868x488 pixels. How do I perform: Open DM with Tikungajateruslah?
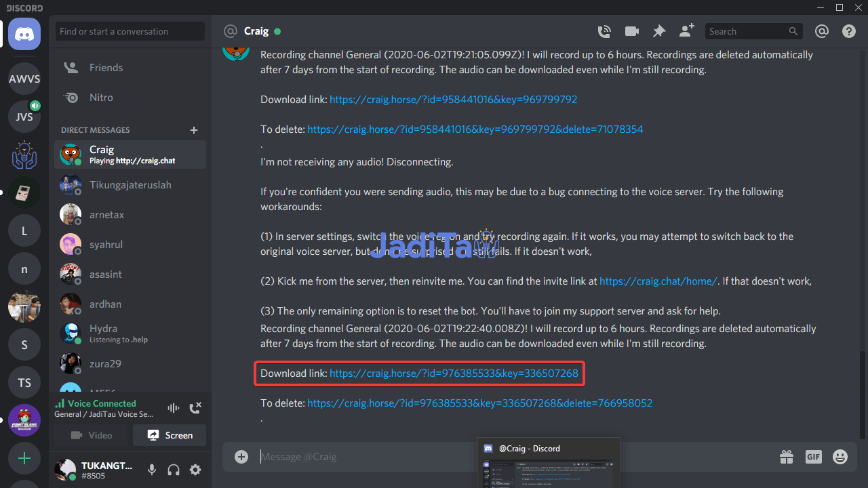click(130, 184)
